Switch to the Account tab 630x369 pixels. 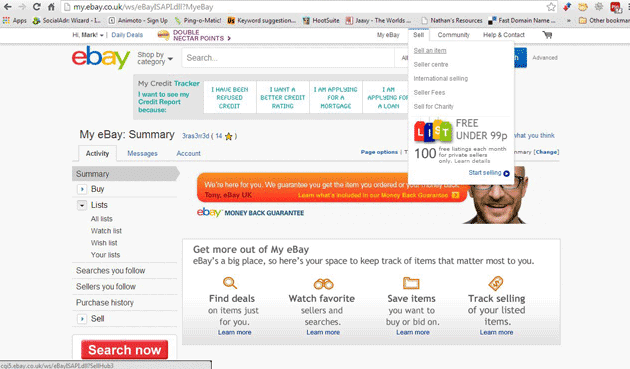coord(188,154)
